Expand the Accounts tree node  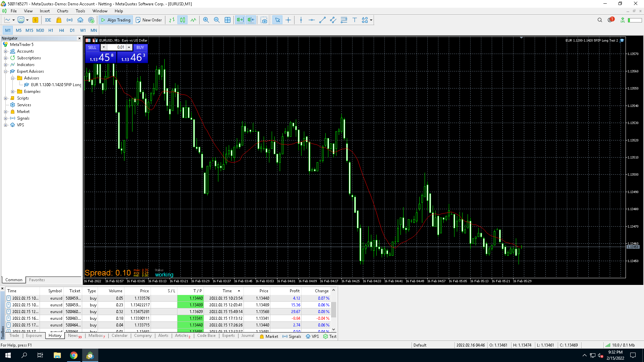click(6, 51)
